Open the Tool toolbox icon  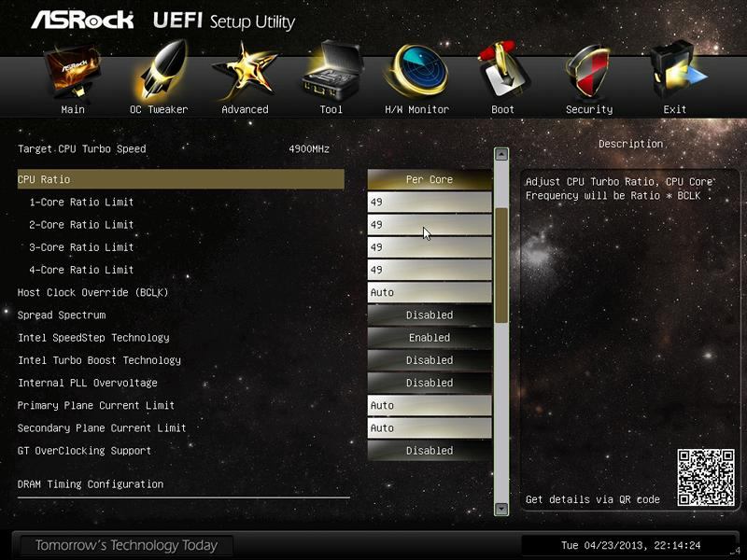point(331,72)
